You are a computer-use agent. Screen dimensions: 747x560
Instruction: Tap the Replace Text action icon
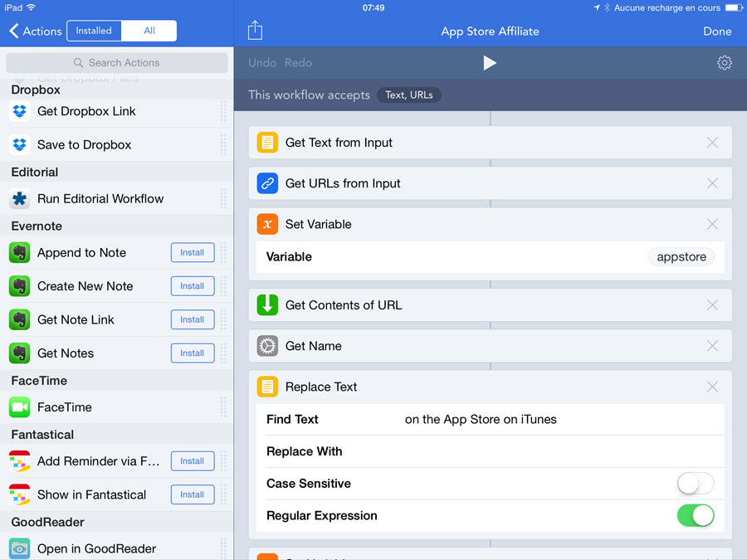click(x=267, y=387)
